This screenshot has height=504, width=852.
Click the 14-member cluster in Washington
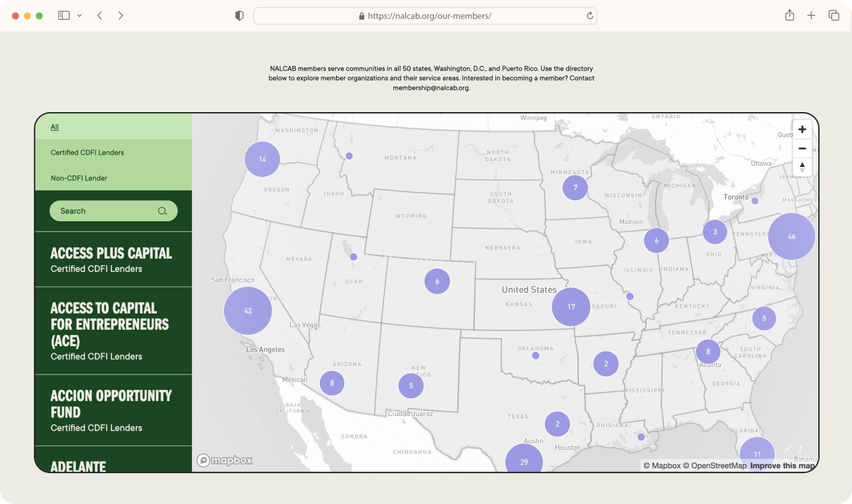click(x=262, y=159)
